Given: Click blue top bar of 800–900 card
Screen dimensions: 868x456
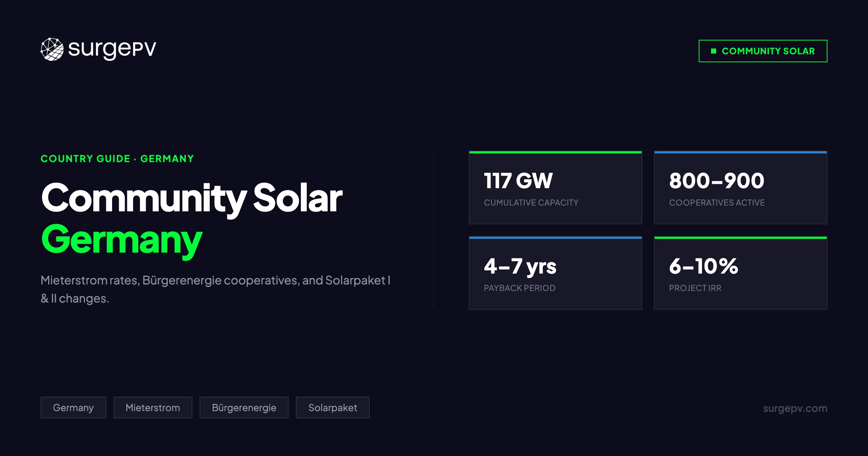Looking at the screenshot, I should click(740, 152).
